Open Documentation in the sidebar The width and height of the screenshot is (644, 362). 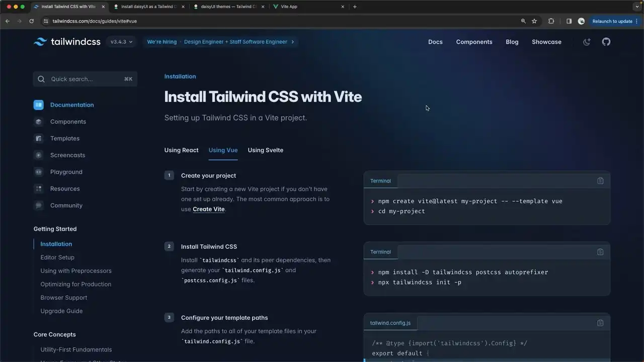click(72, 105)
